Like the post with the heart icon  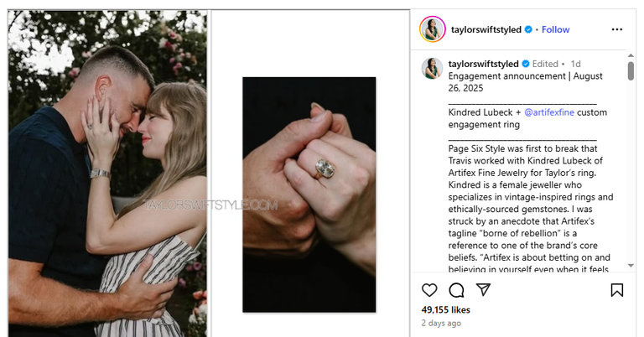click(429, 290)
